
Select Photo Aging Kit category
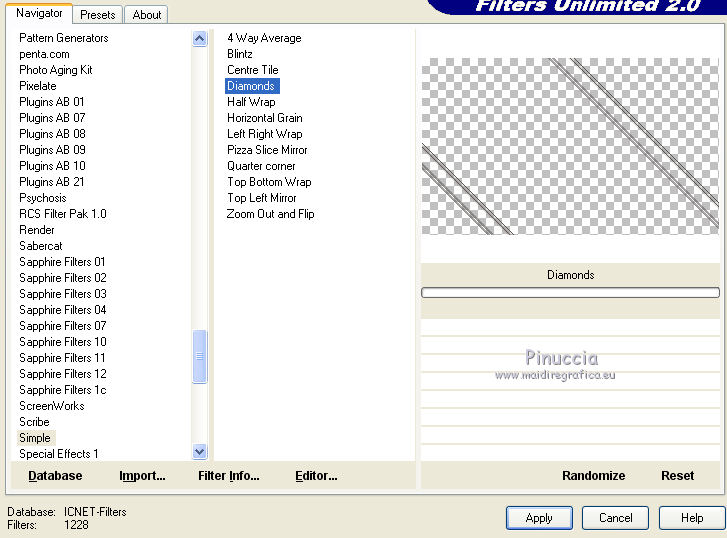[x=56, y=70]
